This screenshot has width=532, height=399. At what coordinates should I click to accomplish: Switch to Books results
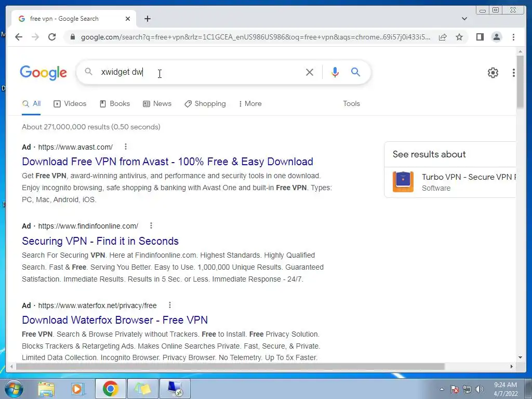(115, 103)
